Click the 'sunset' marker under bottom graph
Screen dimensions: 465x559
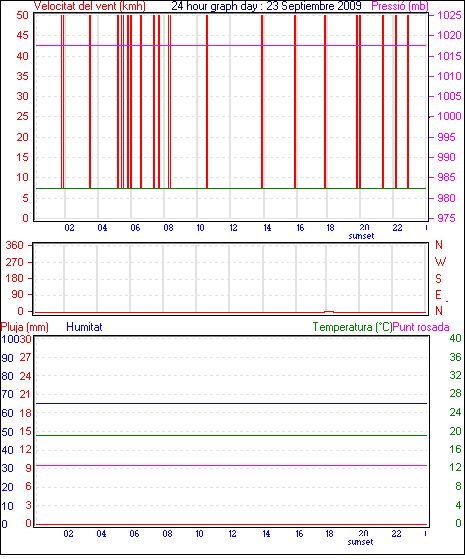click(x=360, y=542)
